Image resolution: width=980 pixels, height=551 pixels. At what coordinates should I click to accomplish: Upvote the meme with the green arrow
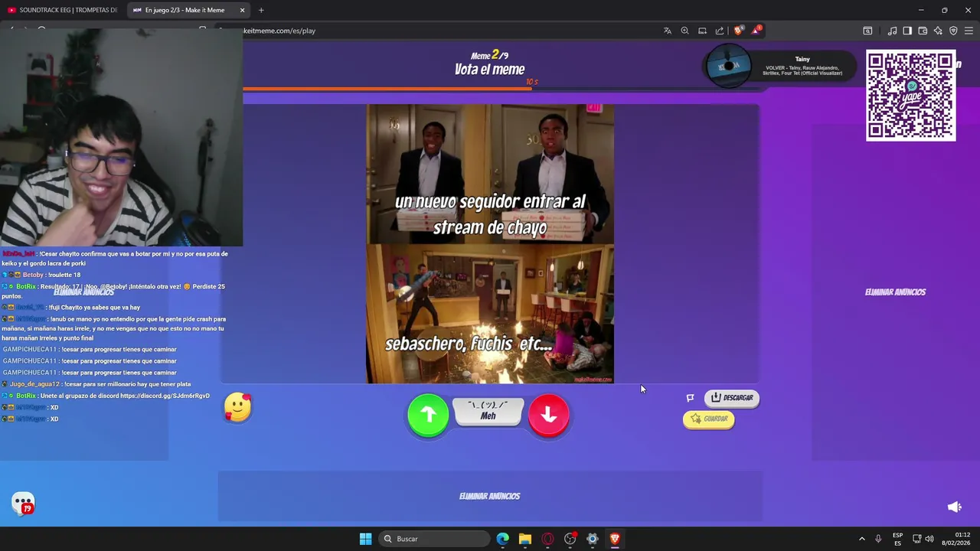point(428,415)
